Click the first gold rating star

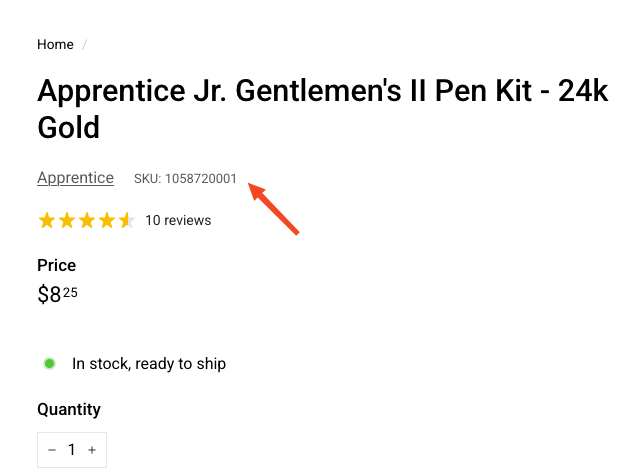pyautogui.click(x=47, y=220)
